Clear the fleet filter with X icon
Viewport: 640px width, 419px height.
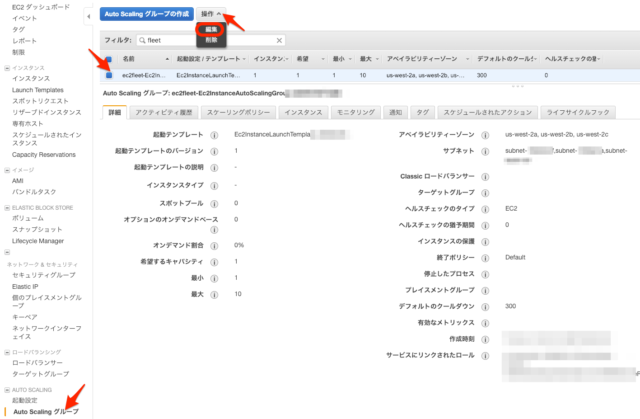(x=279, y=40)
